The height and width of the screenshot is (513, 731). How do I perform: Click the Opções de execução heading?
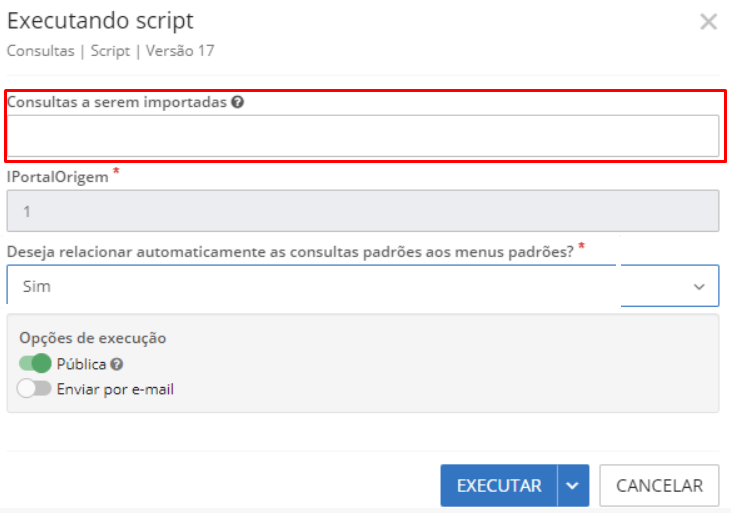[92, 338]
